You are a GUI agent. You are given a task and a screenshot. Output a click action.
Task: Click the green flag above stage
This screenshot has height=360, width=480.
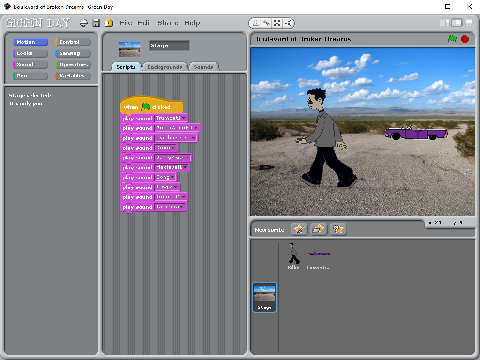(452, 39)
